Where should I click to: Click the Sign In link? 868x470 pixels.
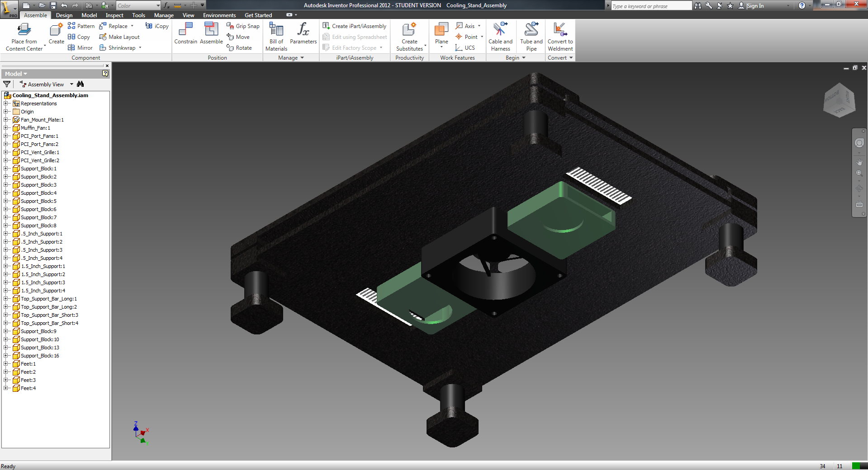[755, 6]
